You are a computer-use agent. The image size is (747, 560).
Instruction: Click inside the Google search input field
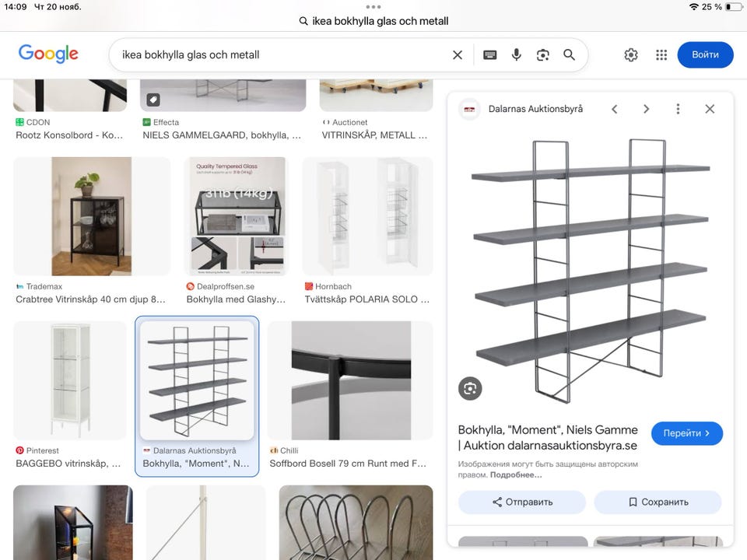click(280, 54)
